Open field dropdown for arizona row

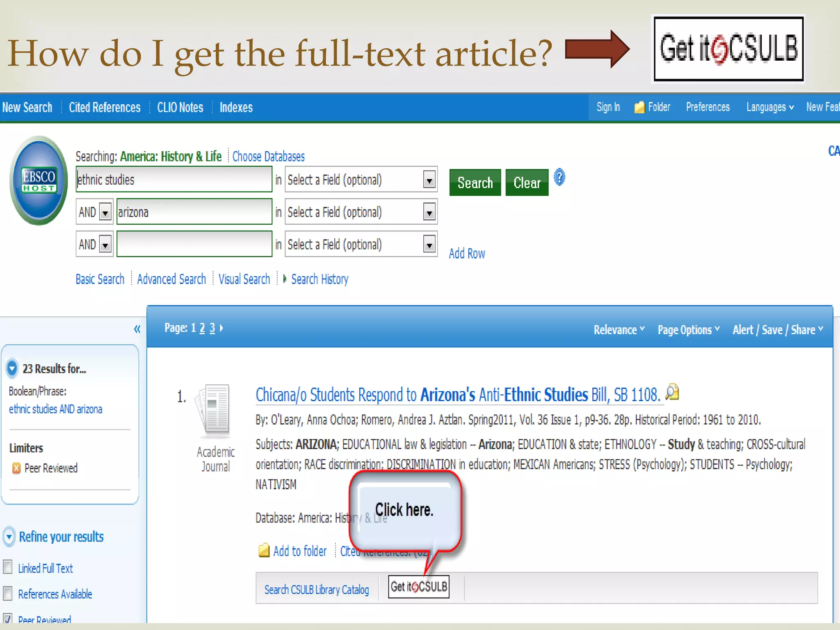[429, 212]
